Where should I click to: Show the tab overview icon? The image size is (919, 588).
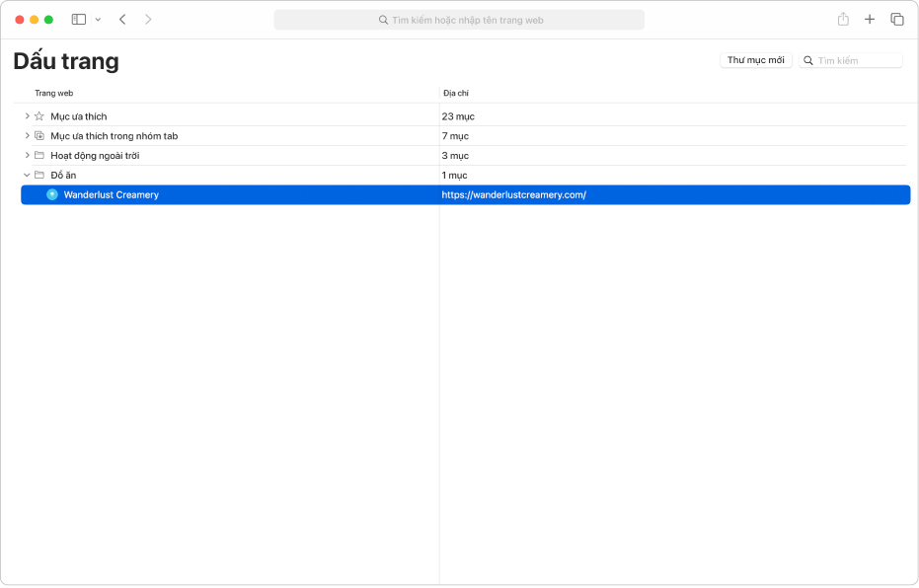(x=896, y=20)
